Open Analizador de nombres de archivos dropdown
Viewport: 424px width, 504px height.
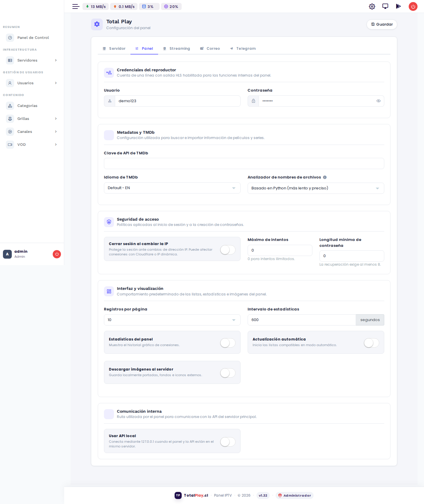click(316, 188)
